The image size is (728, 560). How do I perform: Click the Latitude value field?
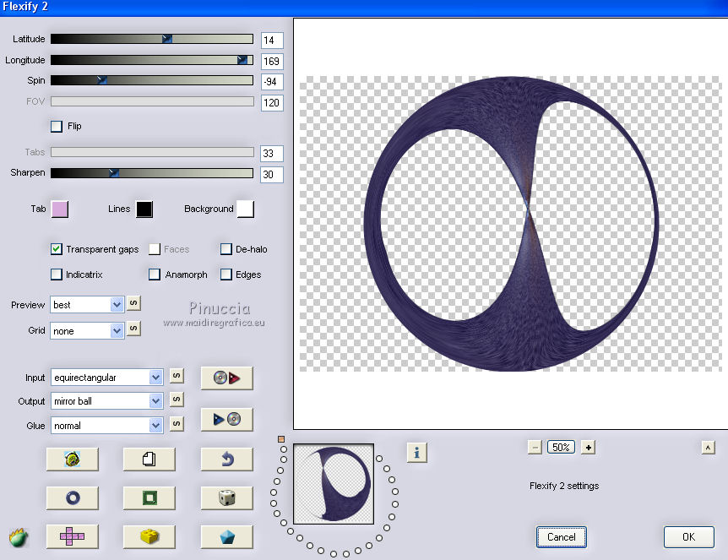[x=272, y=41]
